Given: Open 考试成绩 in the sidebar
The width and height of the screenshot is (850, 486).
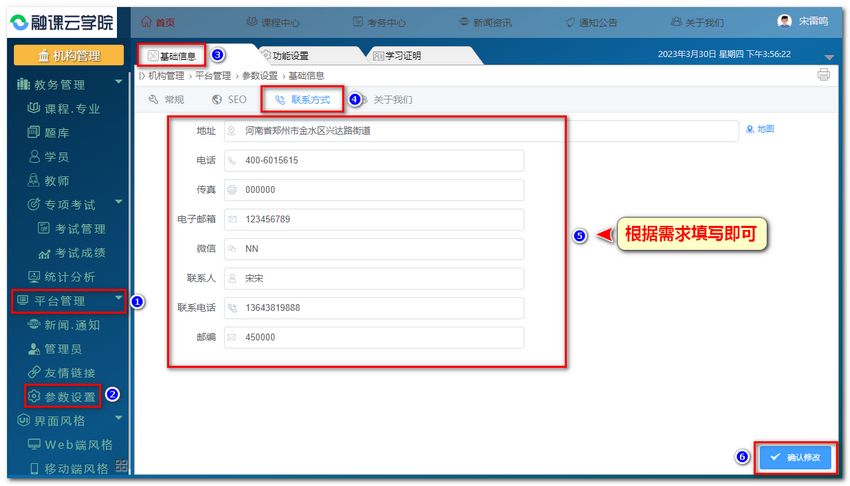Looking at the screenshot, I should pos(80,252).
